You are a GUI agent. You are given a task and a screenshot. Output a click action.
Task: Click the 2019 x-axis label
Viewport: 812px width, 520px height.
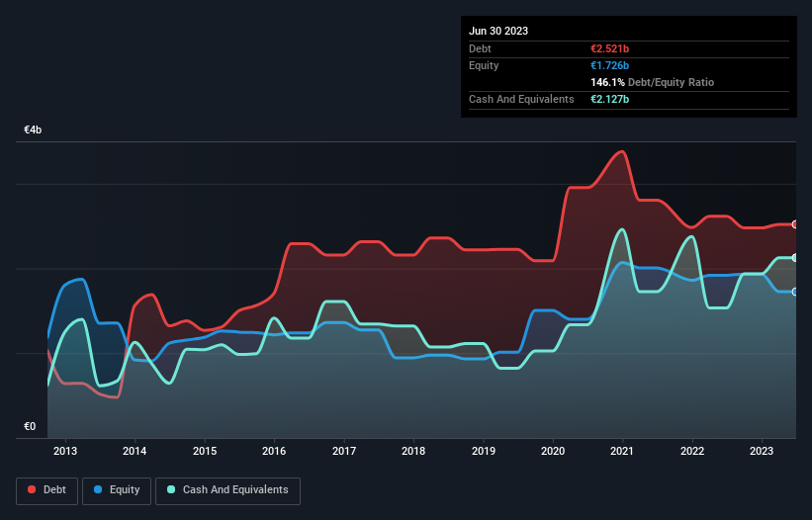click(484, 451)
